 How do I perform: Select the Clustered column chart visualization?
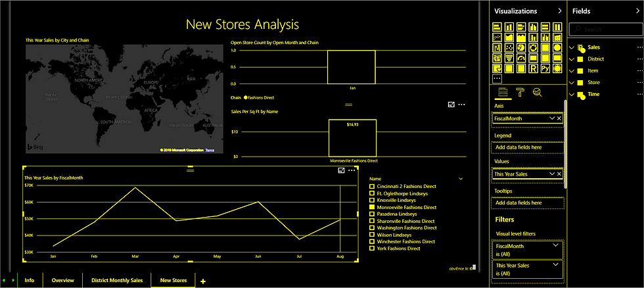coord(533,27)
